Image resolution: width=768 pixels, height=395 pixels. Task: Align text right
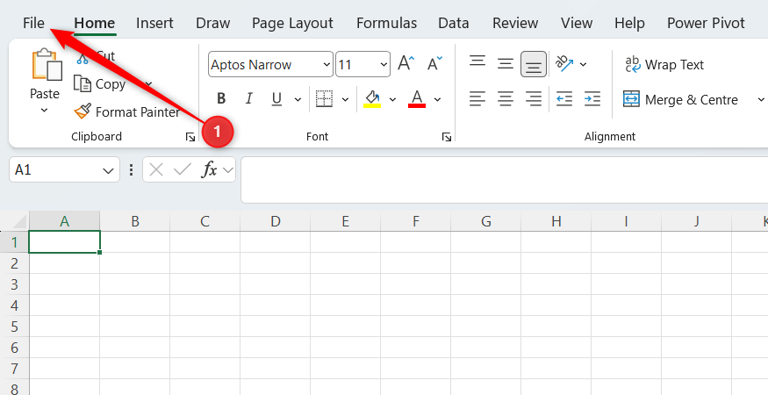pos(533,99)
